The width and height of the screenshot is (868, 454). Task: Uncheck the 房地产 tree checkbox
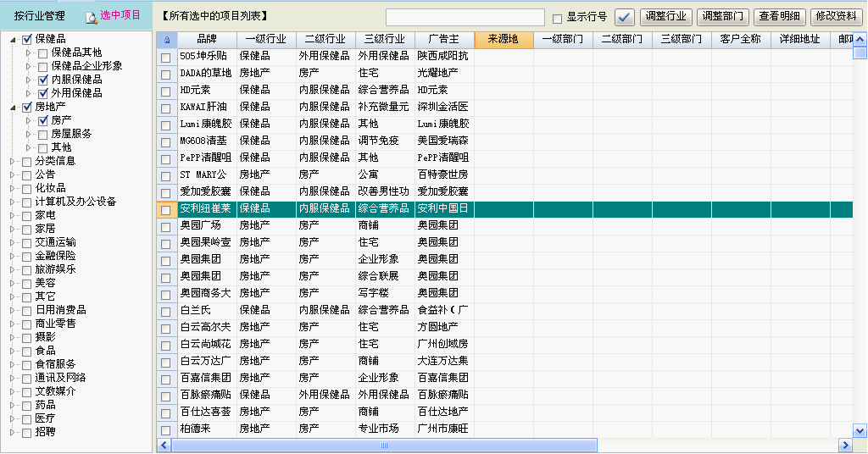pyautogui.click(x=26, y=108)
